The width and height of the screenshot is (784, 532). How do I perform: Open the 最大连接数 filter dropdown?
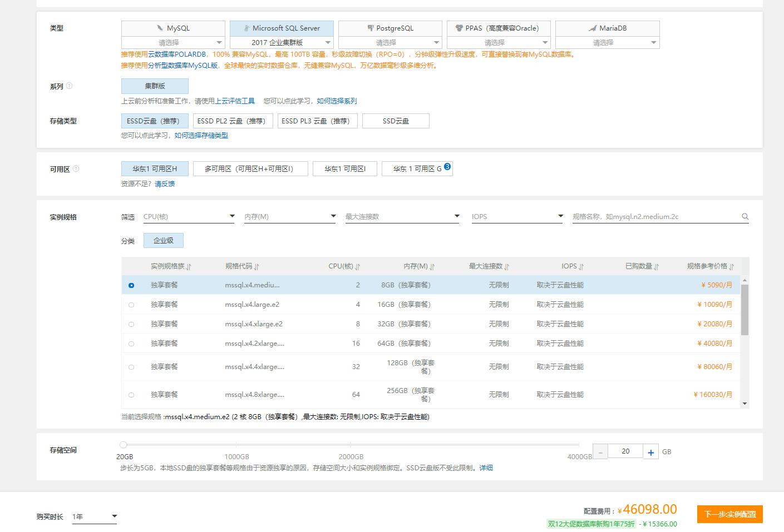[402, 216]
